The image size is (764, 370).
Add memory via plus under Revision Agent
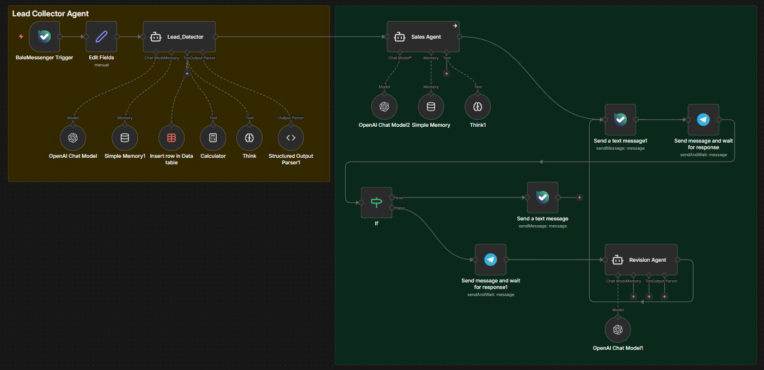click(633, 296)
